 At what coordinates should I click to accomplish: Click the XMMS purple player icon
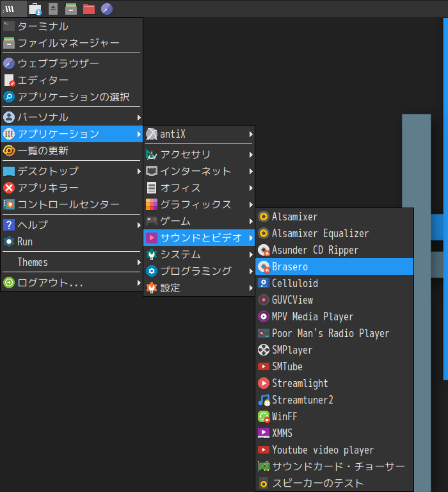264,433
